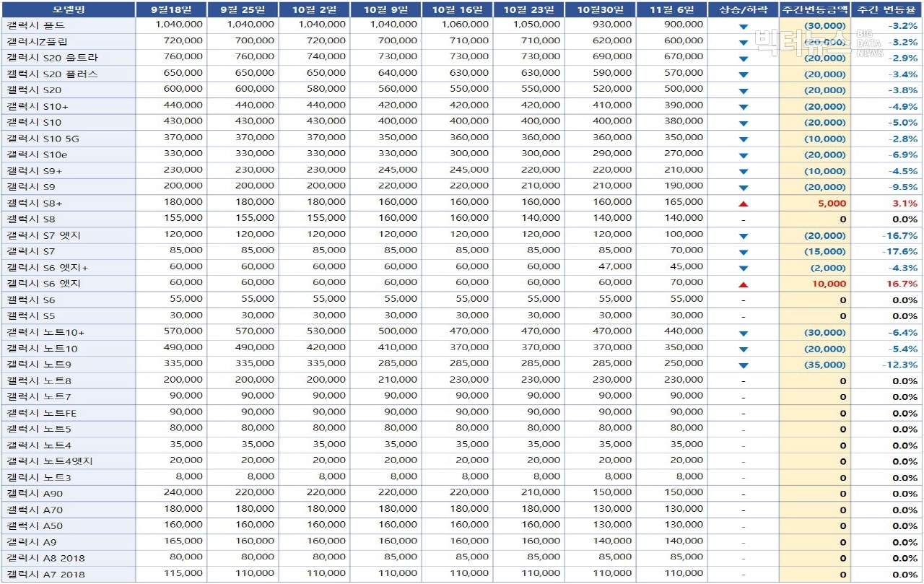Select the 상승/하락 column header
924x584 pixels.
[743, 9]
